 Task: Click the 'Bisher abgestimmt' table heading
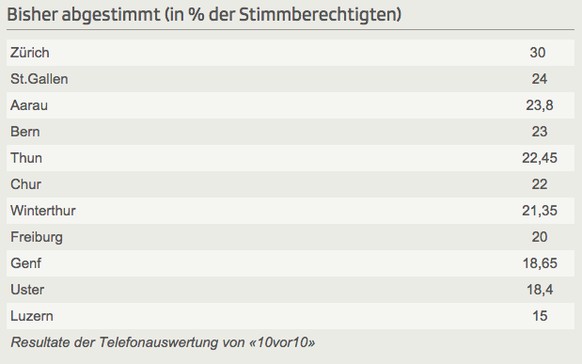click(x=204, y=15)
